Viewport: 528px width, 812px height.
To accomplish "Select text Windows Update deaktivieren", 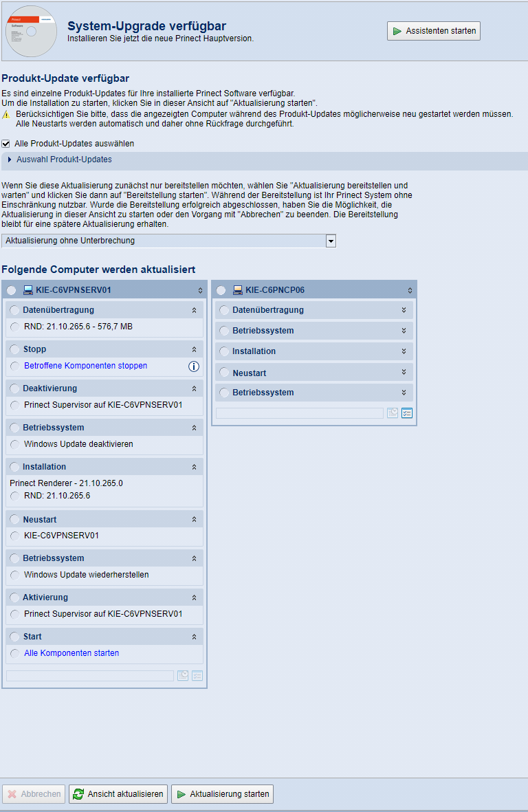I will tap(78, 444).
